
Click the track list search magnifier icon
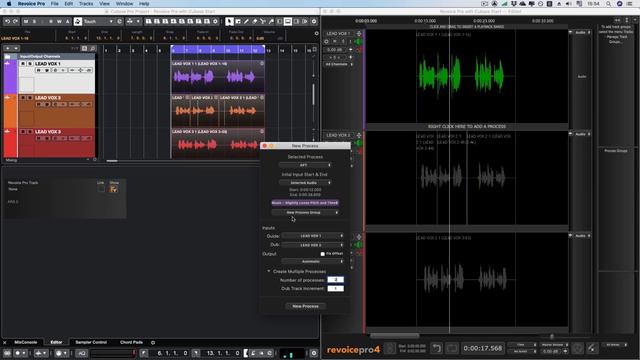pos(93,48)
